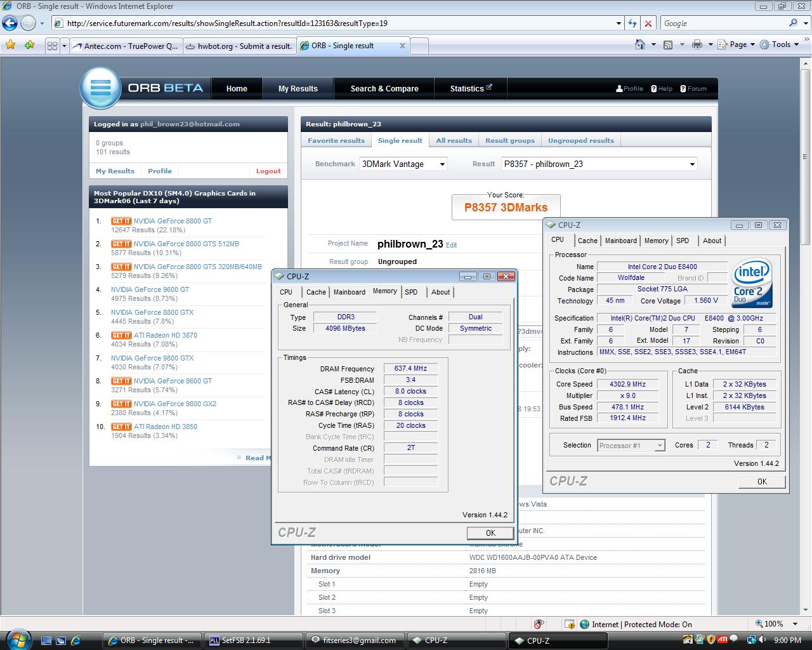
Task: Open the SetFSB 2.1.69.1 taskbar button
Action: [254, 640]
